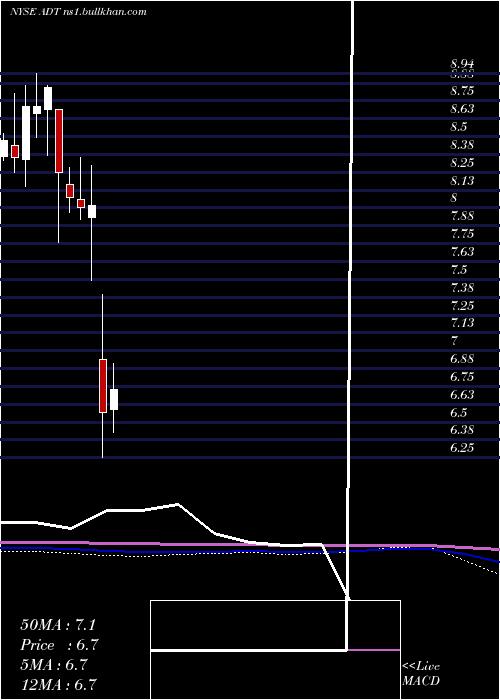Click the '<<Live MACD' label
Screen dimensions: 500x700
421,673
